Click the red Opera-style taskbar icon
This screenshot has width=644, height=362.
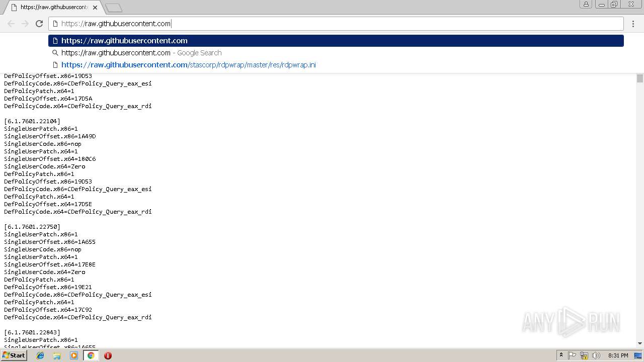coord(108,355)
